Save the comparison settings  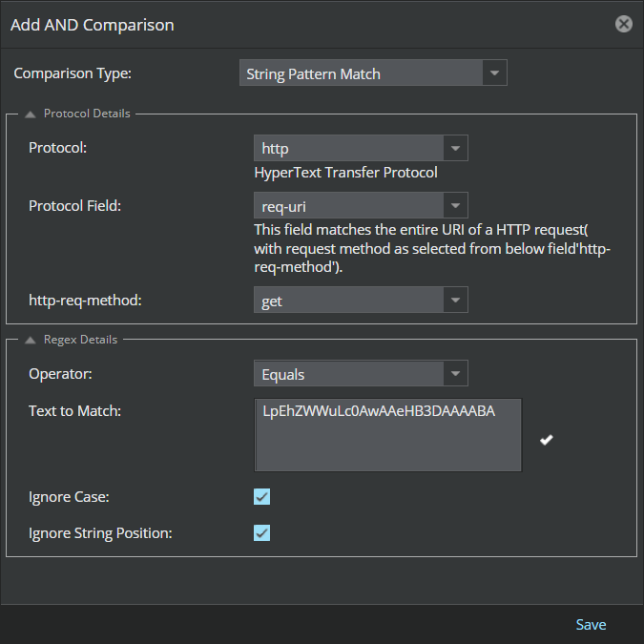(591, 624)
